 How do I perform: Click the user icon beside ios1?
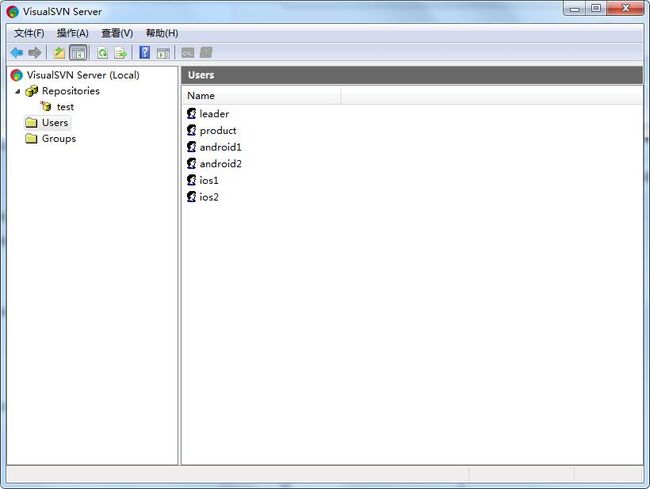[192, 180]
